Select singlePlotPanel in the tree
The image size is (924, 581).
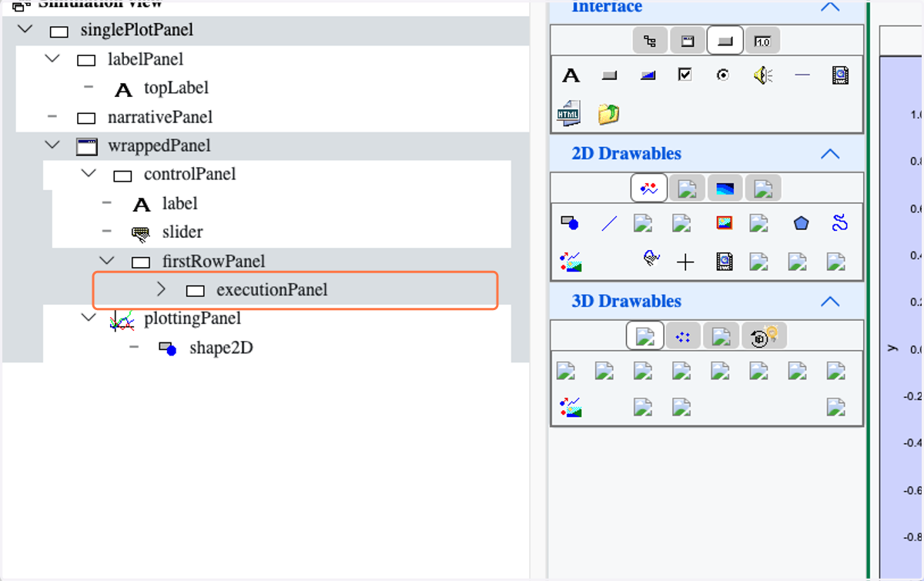pyautogui.click(x=137, y=31)
